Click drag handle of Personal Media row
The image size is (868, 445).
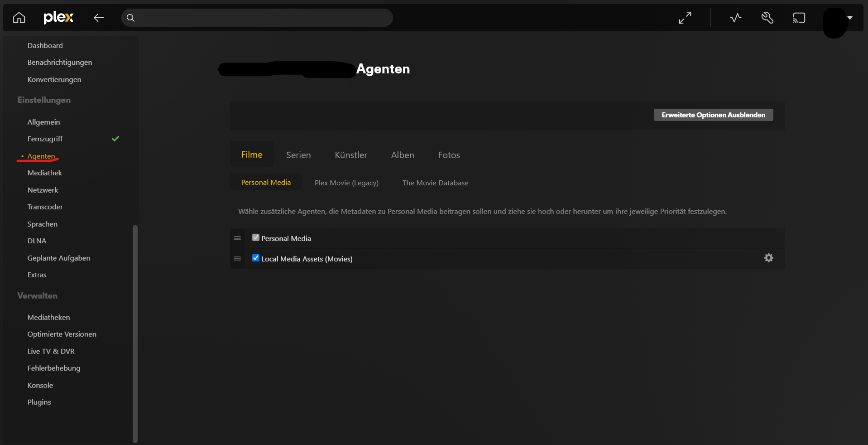click(237, 238)
